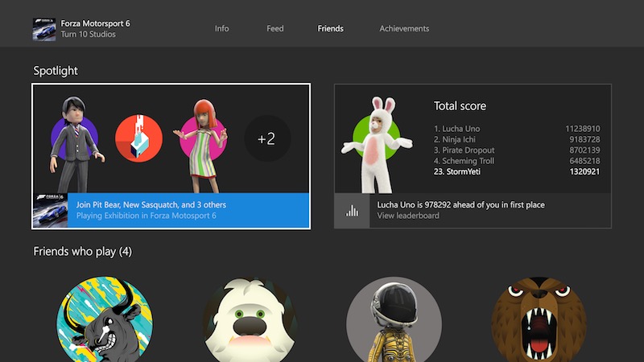Image resolution: width=644 pixels, height=362 pixels.
Task: Select leaderboard row 1. Lucha Uno
Action: (517, 129)
